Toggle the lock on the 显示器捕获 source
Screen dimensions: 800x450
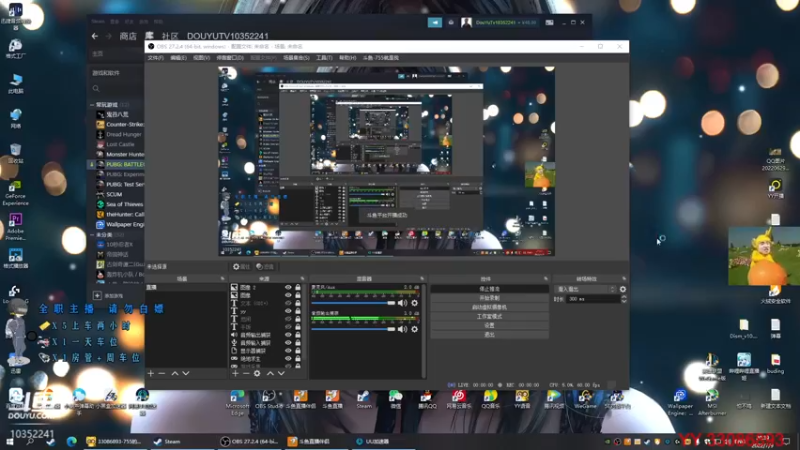(298, 351)
